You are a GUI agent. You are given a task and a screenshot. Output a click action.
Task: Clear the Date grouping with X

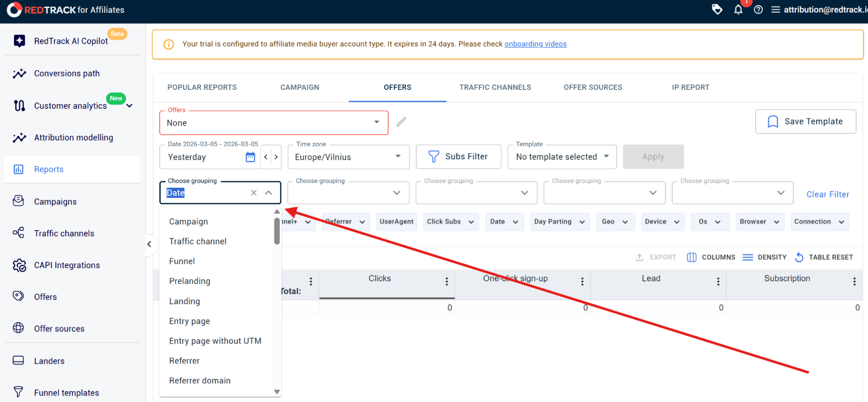[254, 193]
